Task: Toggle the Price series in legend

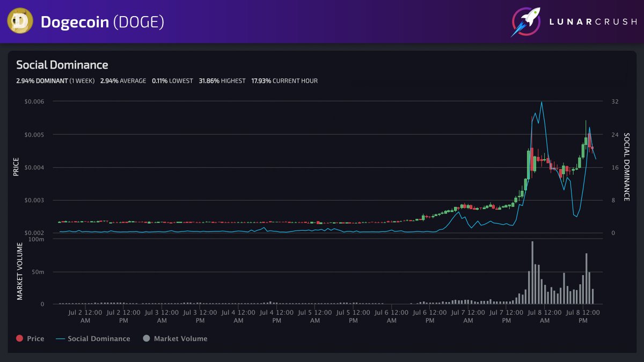Action: (30, 338)
